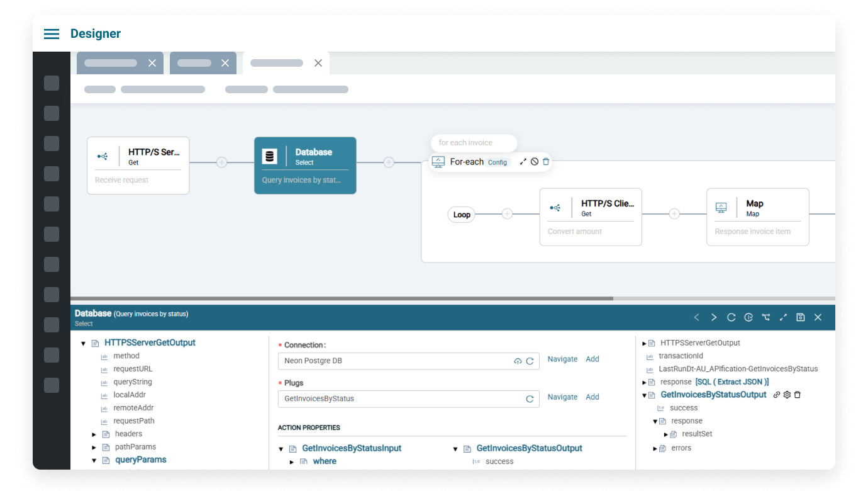Refresh the Database panel using the reload icon
Image resolution: width=868 pixels, height=491 pixels.
tap(731, 317)
